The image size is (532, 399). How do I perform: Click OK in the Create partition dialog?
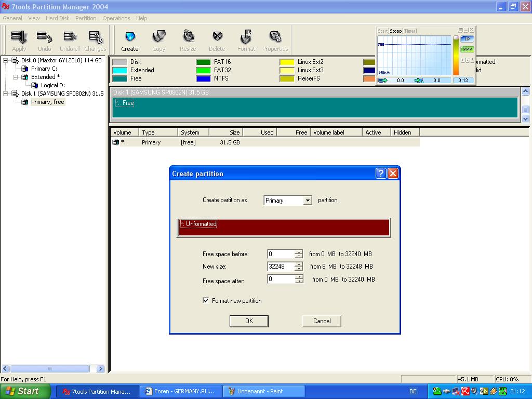[249, 321]
